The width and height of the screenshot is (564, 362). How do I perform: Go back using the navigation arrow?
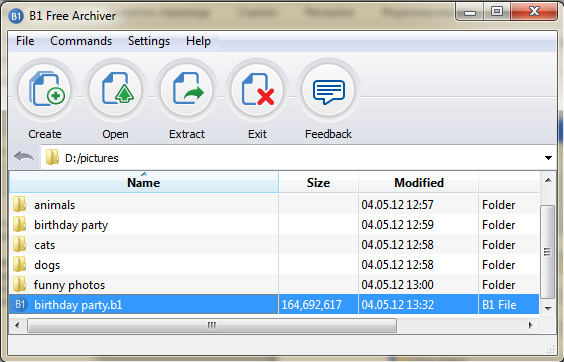pyautogui.click(x=24, y=157)
